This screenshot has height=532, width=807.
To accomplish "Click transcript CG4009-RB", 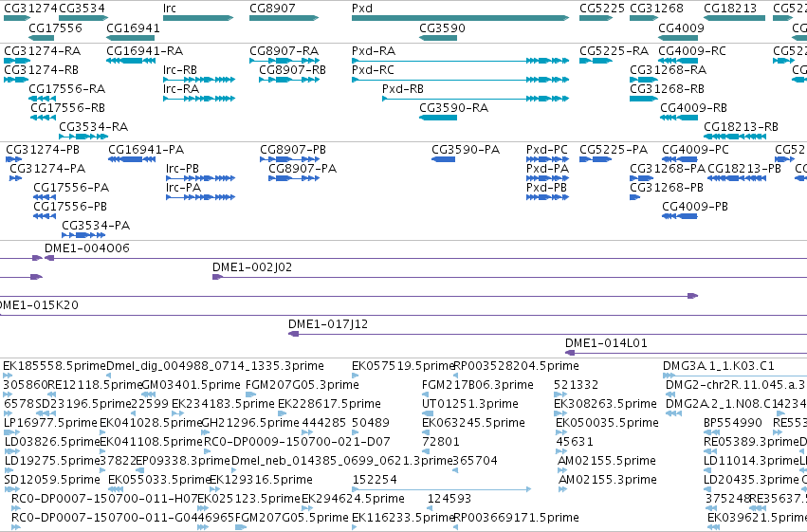I will click(x=679, y=118).
